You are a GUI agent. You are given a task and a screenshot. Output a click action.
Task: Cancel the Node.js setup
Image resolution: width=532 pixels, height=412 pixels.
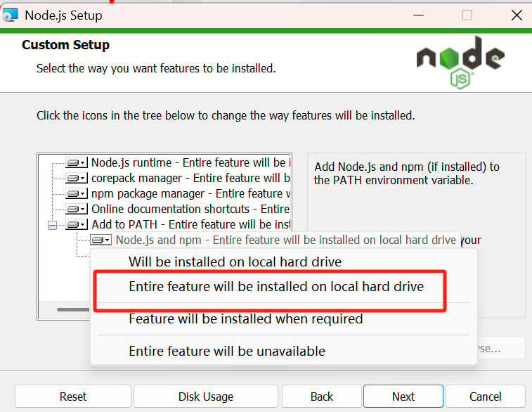tap(485, 396)
